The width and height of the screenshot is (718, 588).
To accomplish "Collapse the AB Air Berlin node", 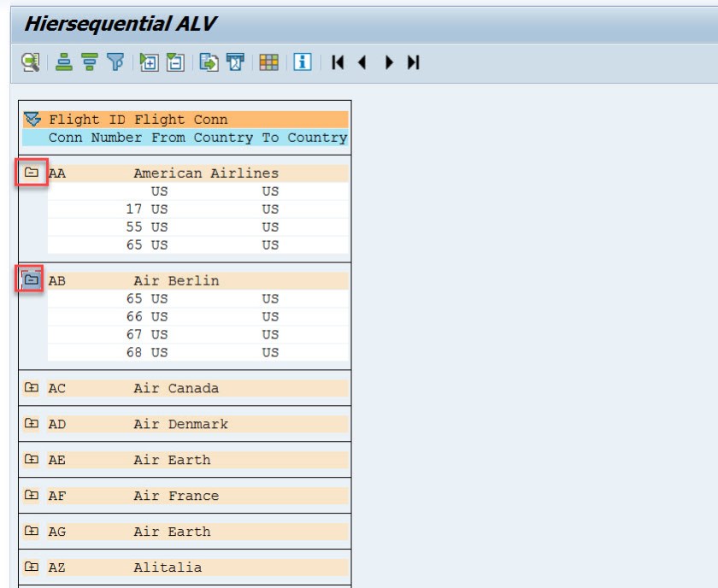I will click(x=31, y=279).
